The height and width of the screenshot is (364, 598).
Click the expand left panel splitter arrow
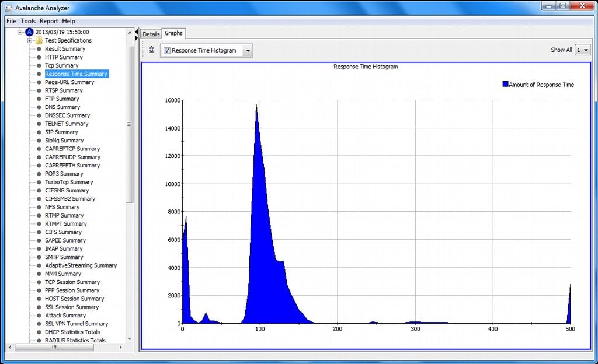point(137,38)
